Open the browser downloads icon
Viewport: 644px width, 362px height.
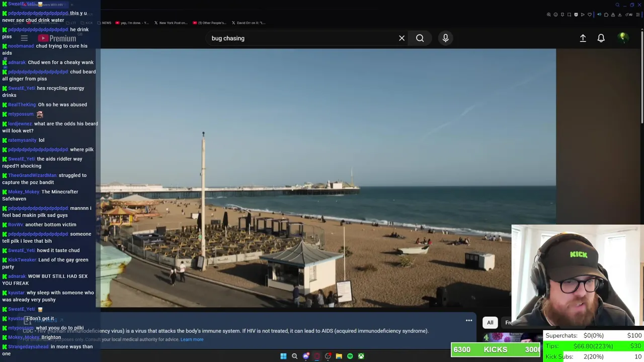619,15
